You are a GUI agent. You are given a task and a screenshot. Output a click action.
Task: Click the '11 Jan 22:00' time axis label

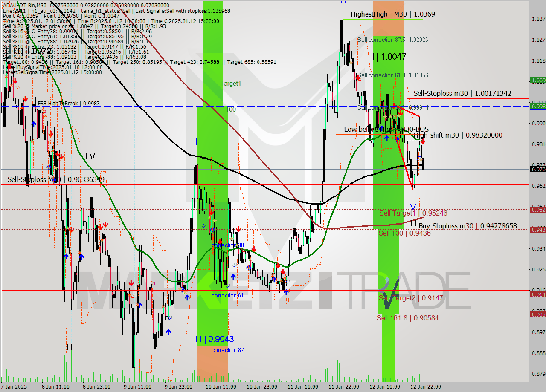[343, 387]
